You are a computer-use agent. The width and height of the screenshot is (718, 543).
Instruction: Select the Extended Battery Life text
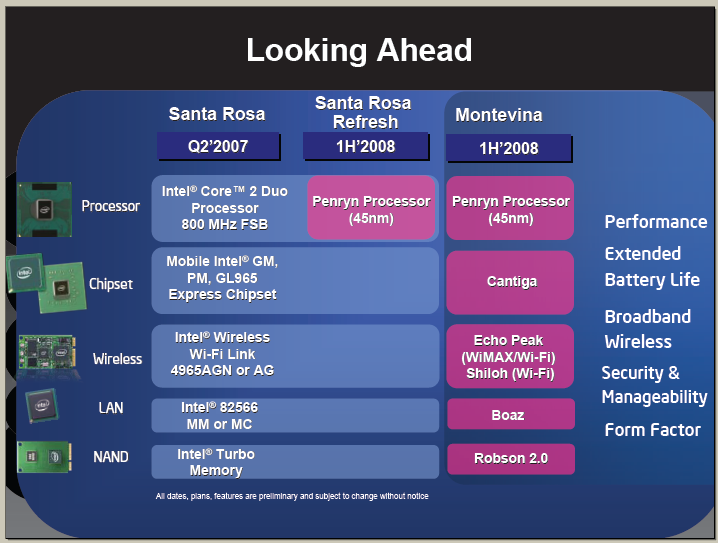651,267
